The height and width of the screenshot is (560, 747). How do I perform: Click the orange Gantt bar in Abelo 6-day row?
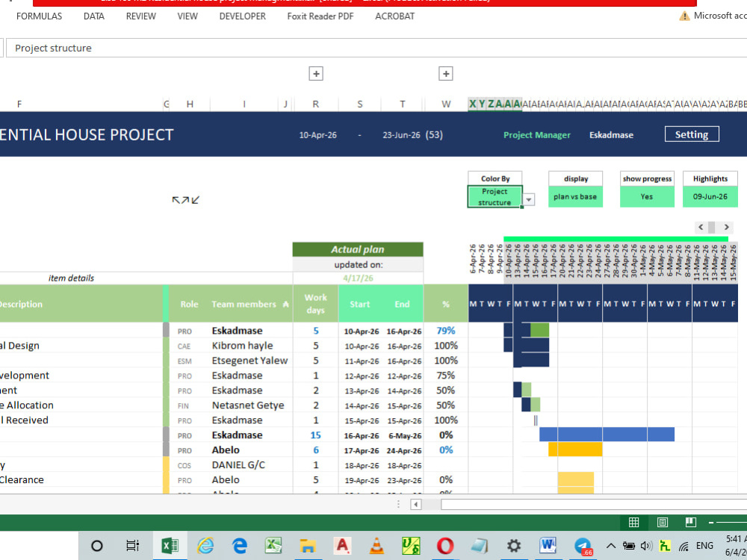575,449
